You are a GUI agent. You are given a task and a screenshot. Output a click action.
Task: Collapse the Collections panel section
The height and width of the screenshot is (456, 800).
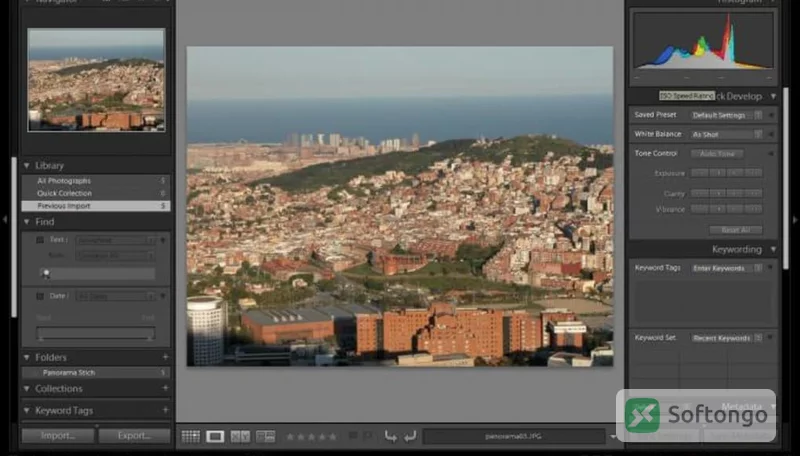pos(27,389)
